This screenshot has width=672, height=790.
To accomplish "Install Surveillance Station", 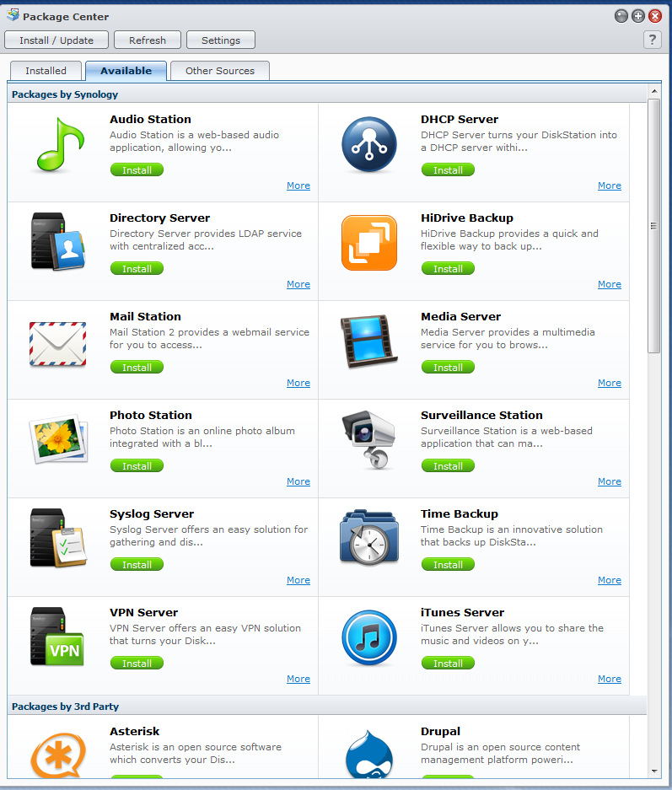I will [x=448, y=466].
